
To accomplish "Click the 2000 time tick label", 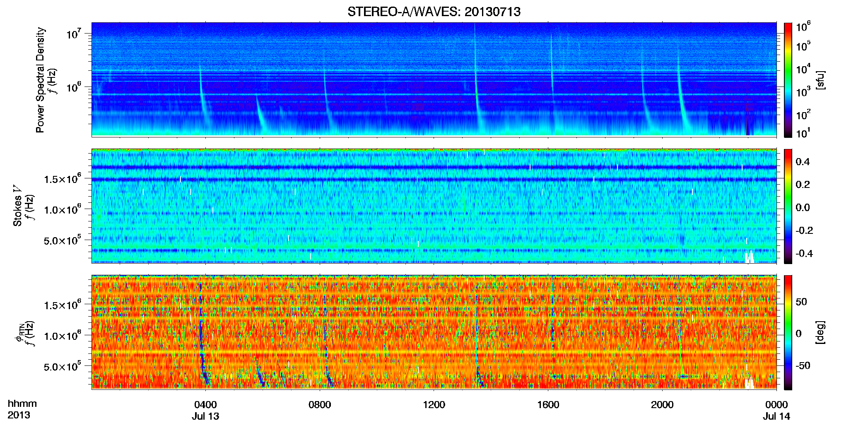I will pyautogui.click(x=662, y=405).
